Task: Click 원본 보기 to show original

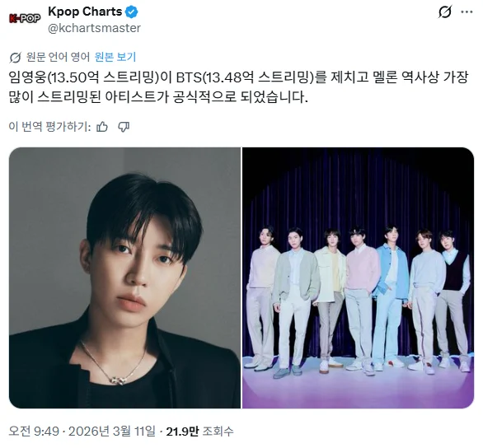Action: click(115, 57)
